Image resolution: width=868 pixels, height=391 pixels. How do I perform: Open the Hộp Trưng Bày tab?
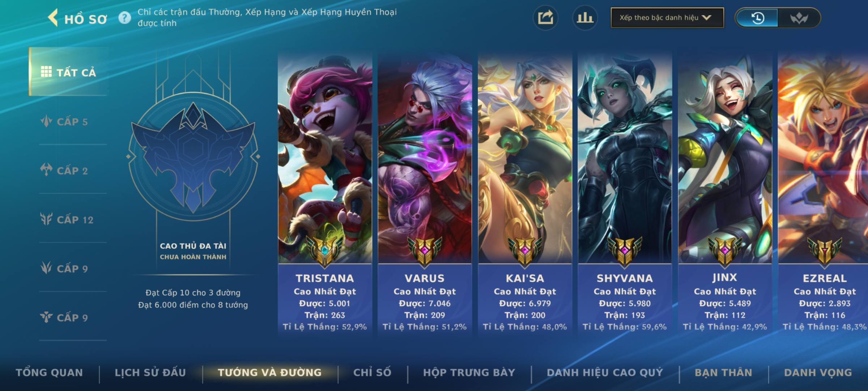pyautogui.click(x=469, y=373)
